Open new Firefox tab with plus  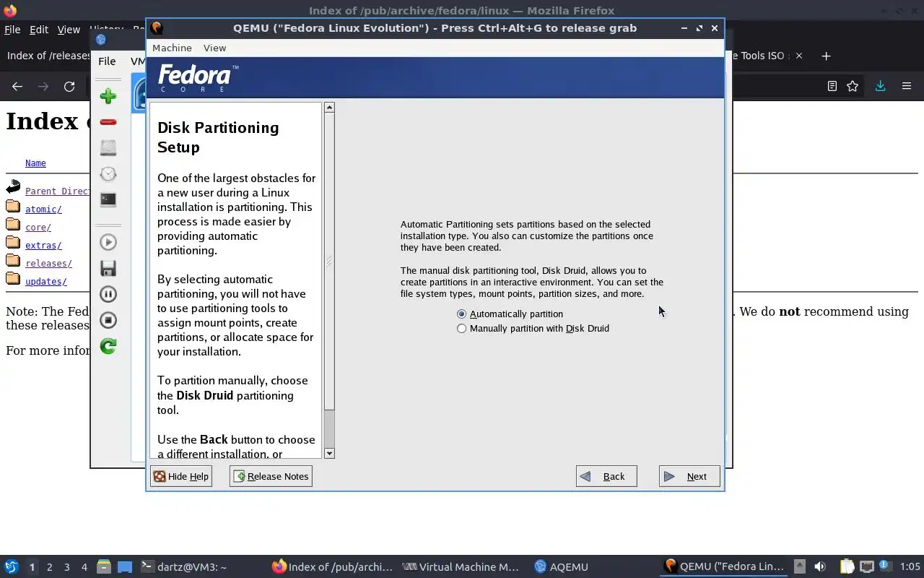826,56
